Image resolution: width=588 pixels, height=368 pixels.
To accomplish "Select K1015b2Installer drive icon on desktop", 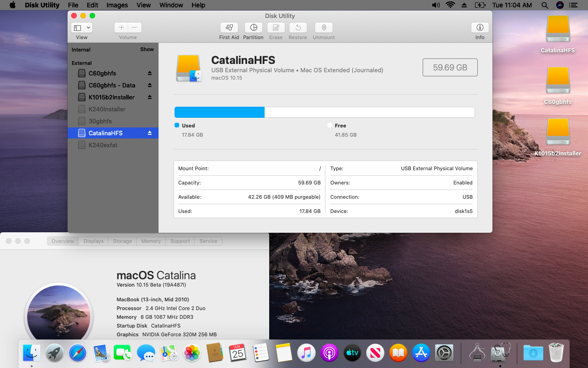I will 558,132.
